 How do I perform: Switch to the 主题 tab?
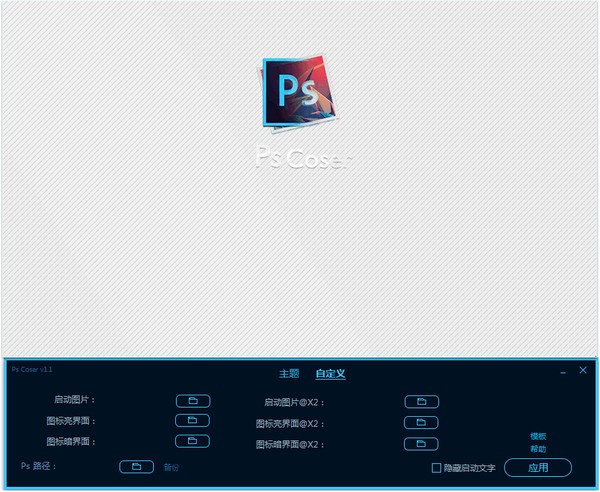point(289,373)
